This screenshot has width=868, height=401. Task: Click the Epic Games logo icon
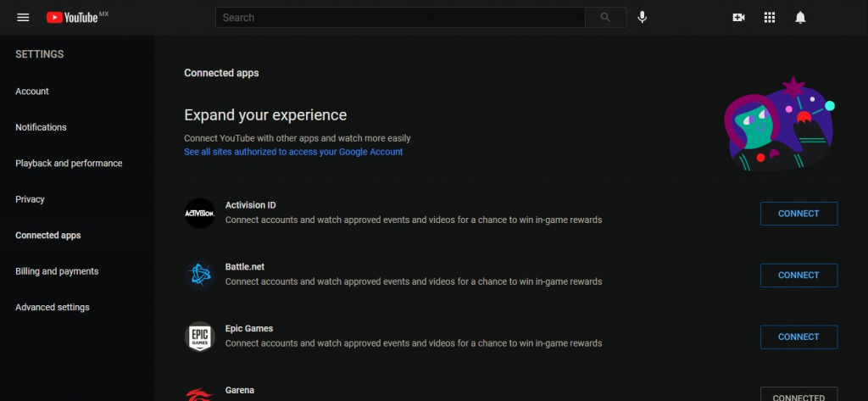(199, 337)
